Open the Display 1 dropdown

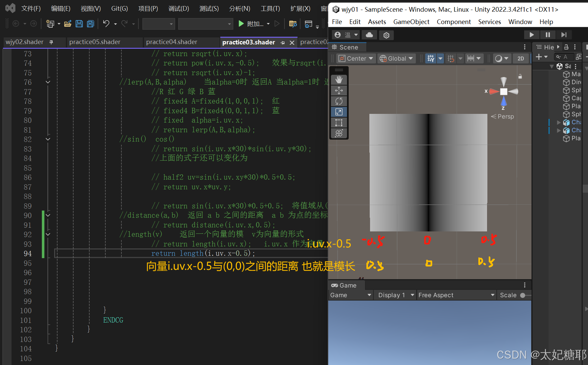tap(395, 295)
